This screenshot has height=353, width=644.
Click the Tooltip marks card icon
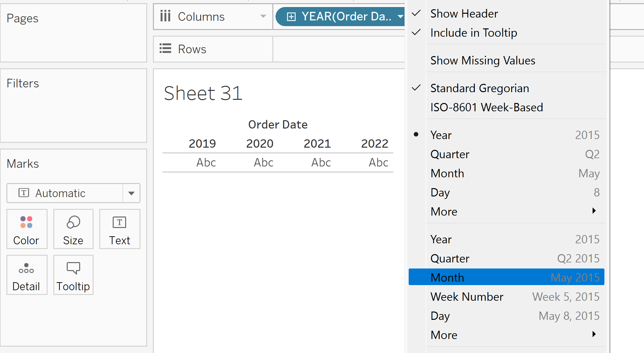click(x=73, y=268)
